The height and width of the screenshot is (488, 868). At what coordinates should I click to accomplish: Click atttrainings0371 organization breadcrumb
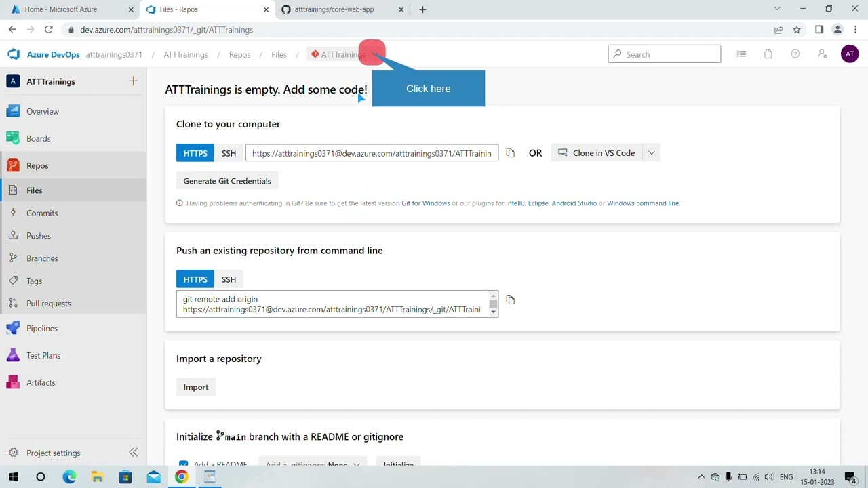point(114,54)
